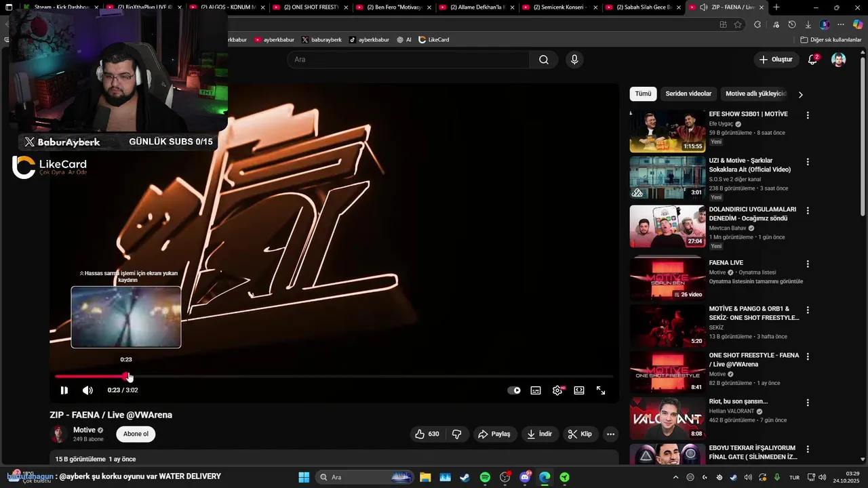Enter full screen mode
The width and height of the screenshot is (868, 488).
tap(601, 390)
